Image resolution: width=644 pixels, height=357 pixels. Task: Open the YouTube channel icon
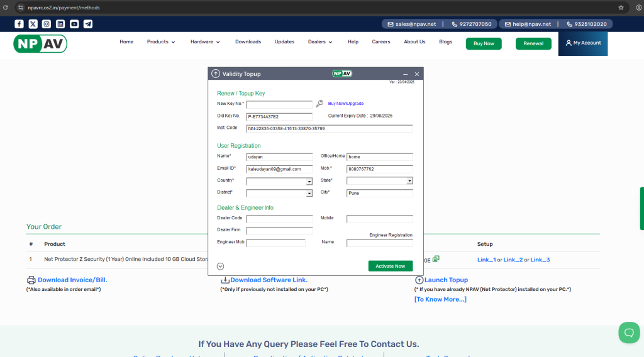coord(74,24)
